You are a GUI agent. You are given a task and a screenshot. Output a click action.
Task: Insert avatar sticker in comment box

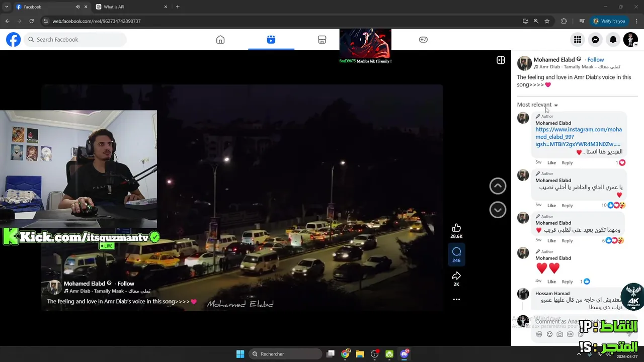pyautogui.click(x=539, y=334)
